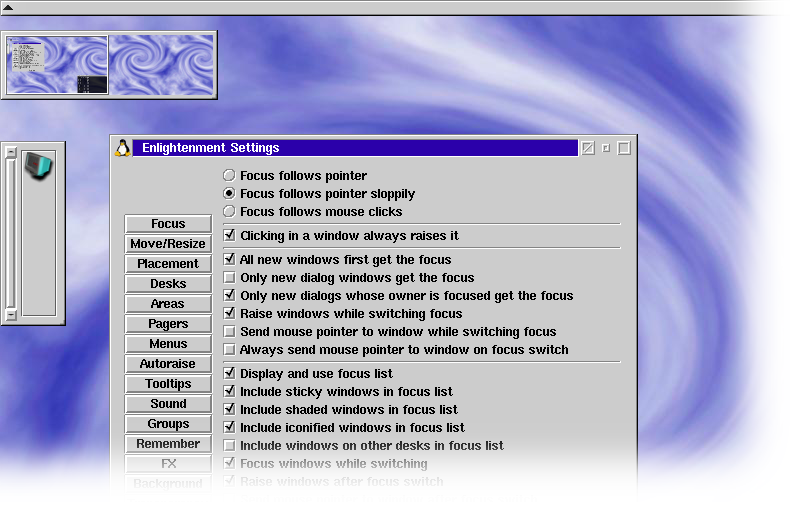800x525 pixels.
Task: Click the iconbox scrollbar up arrow
Action: click(11, 152)
